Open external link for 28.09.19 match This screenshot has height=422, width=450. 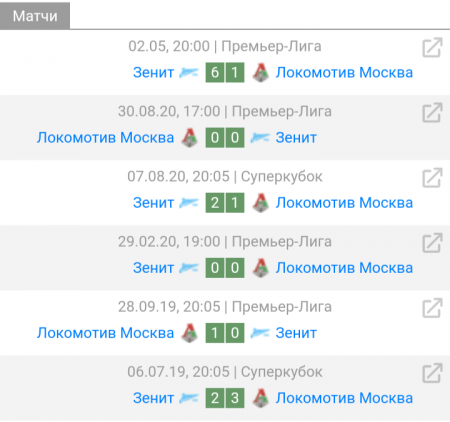(x=432, y=308)
